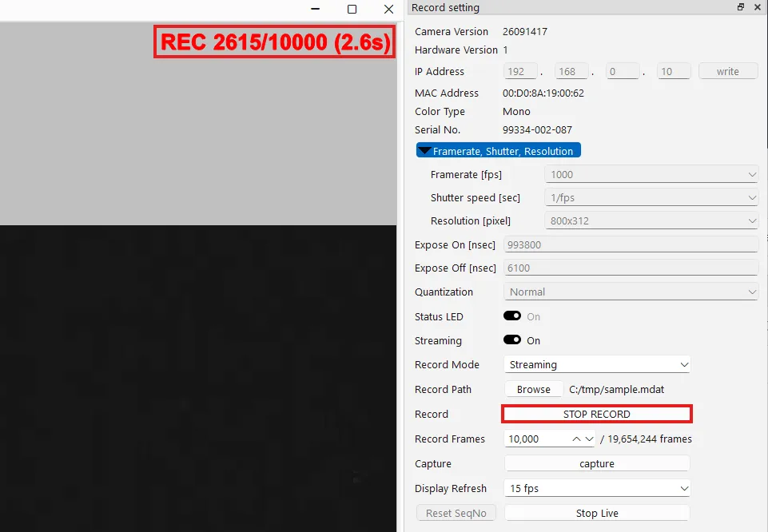Open the Display Refresh dropdown
The height and width of the screenshot is (532, 768).
[597, 488]
